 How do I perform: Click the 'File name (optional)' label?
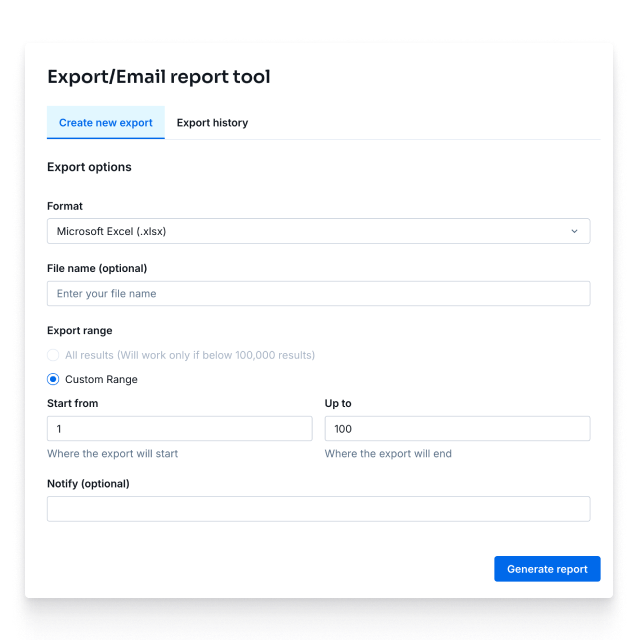97,268
